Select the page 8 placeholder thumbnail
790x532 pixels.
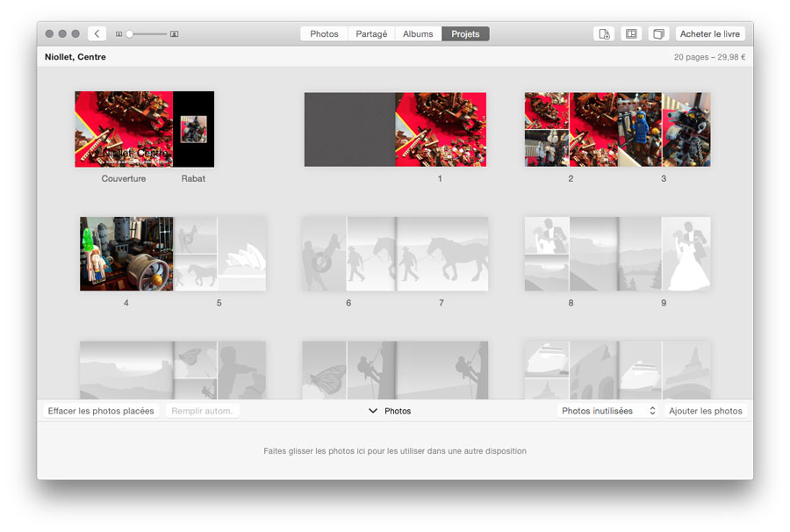point(571,254)
